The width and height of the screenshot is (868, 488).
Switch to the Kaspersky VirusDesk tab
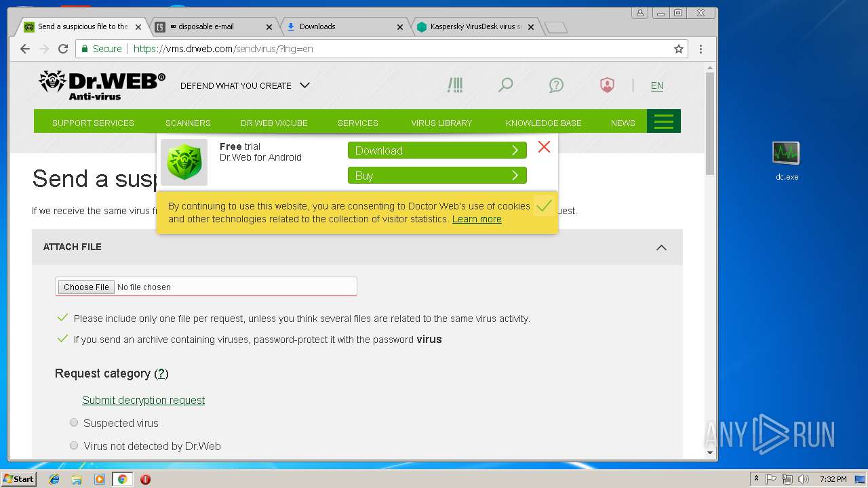(473, 27)
